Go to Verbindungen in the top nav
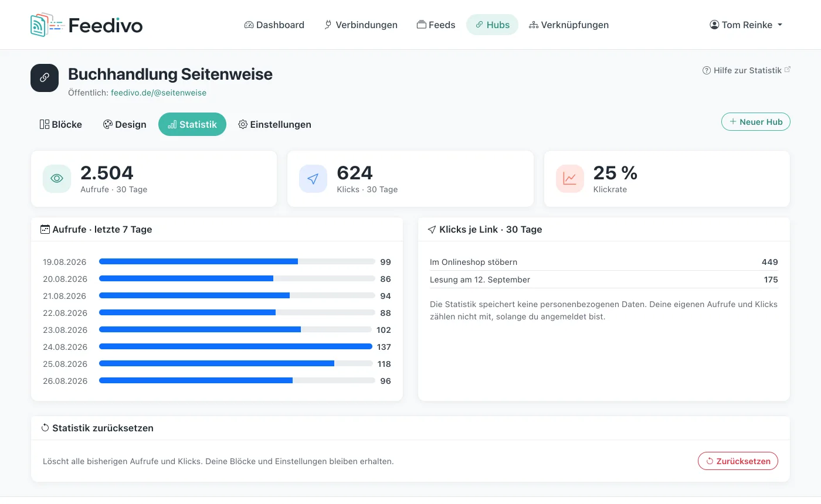 [361, 25]
